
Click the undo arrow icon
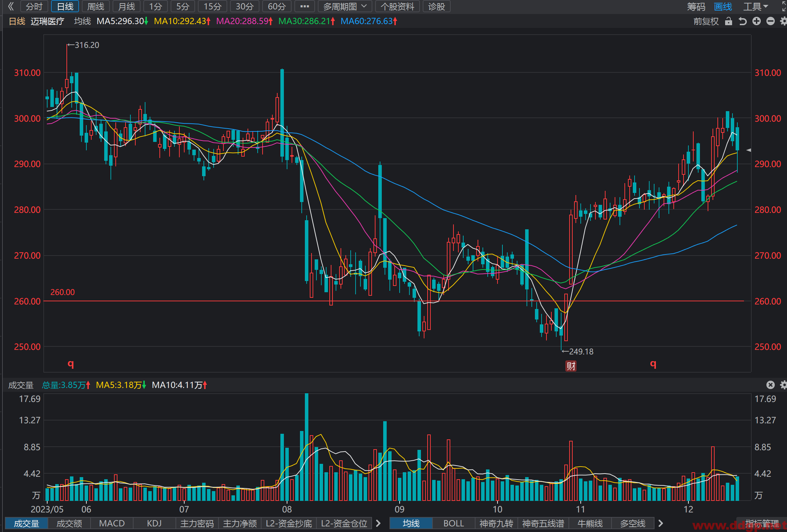pos(743,21)
